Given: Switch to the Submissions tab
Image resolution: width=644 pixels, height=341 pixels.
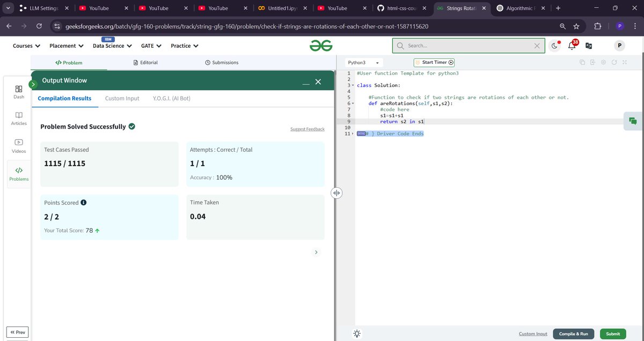Looking at the screenshot, I should point(222,63).
